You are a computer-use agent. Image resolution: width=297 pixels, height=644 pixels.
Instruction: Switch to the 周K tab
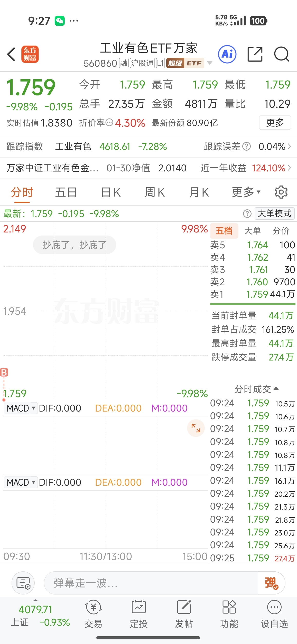click(155, 192)
